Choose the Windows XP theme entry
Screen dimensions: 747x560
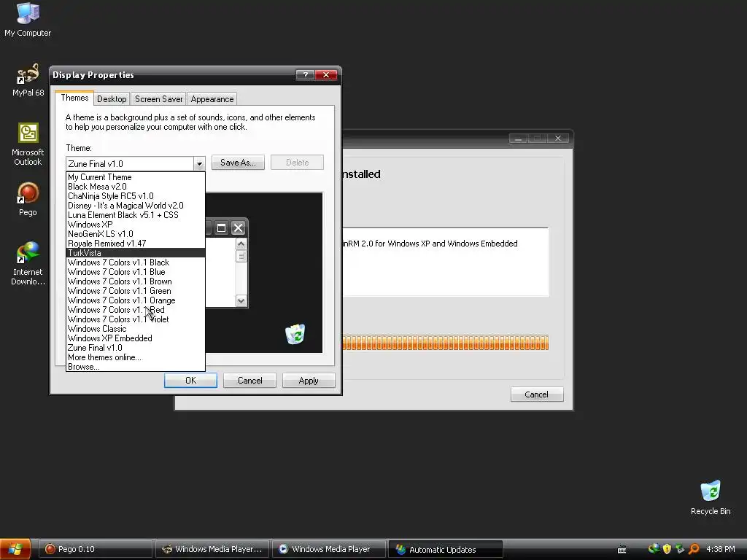135,225
